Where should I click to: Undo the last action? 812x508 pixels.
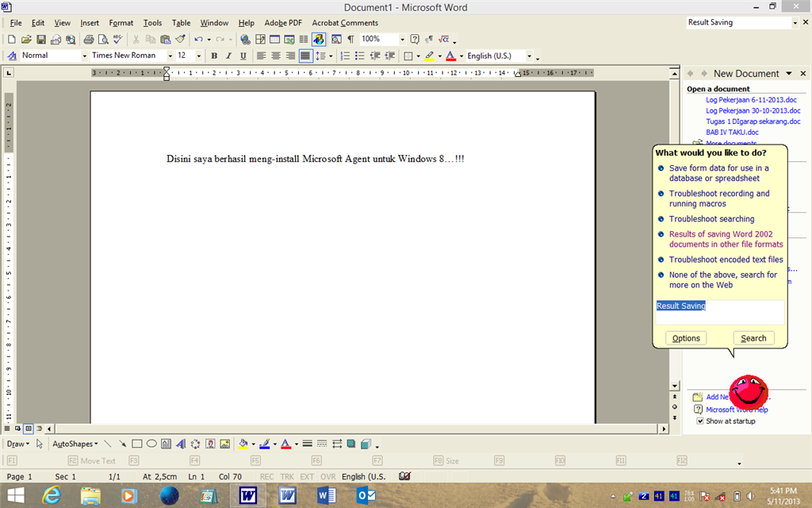tap(198, 40)
